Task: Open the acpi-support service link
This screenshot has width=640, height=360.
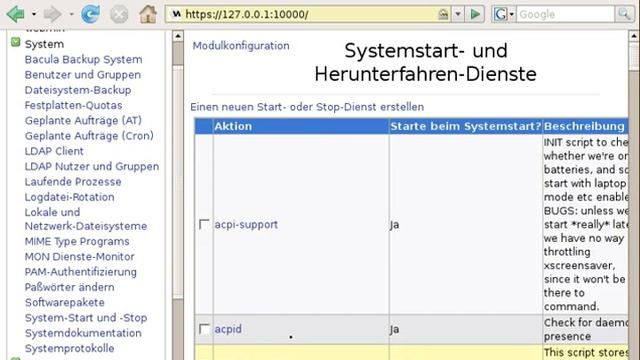Action: coord(246,224)
